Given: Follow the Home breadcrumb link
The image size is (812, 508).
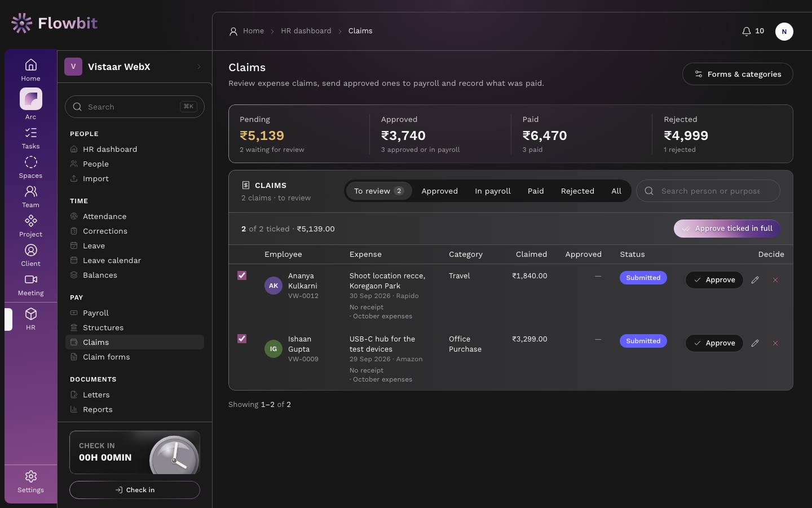Looking at the screenshot, I should point(253,31).
